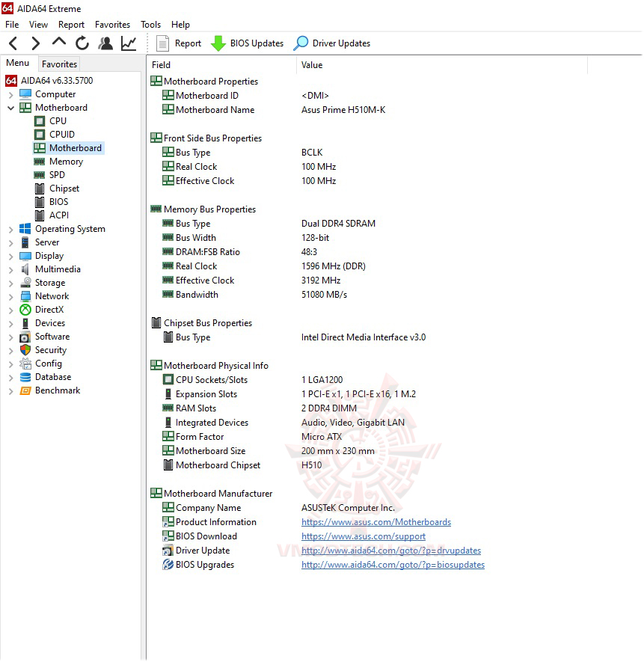The width and height of the screenshot is (644, 662).
Task: Click the Multimedia speaker icon
Action: coord(25,269)
